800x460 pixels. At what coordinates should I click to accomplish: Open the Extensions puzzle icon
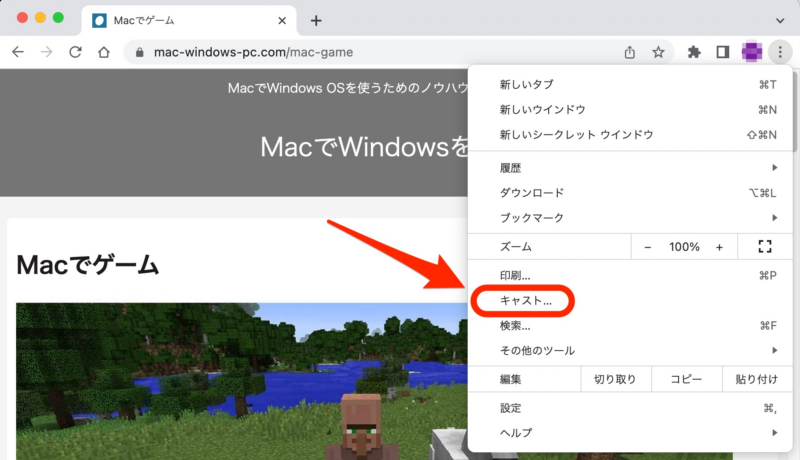pyautogui.click(x=694, y=52)
